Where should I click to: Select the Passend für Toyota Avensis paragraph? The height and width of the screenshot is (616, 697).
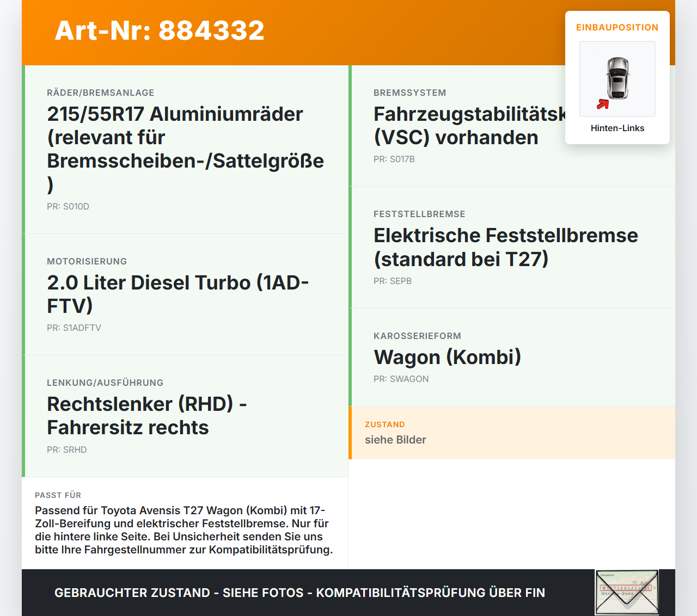point(184,530)
